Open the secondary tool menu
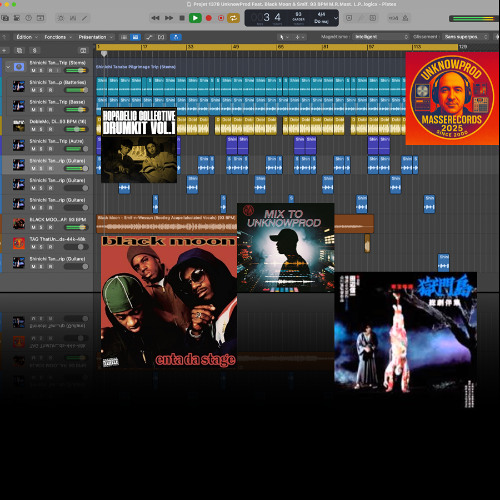The height and width of the screenshot is (500, 500). 299,37
